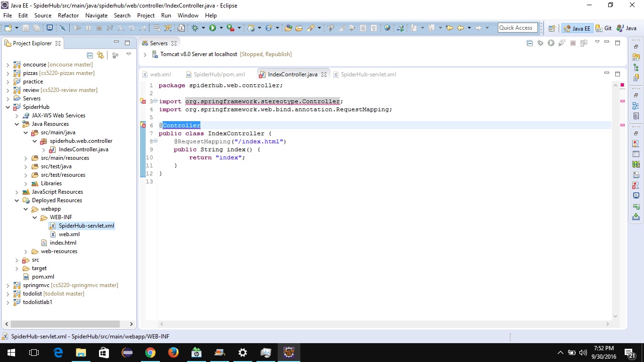
Task: Toggle Link with Editor in Project Explorer
Action: pos(100,55)
